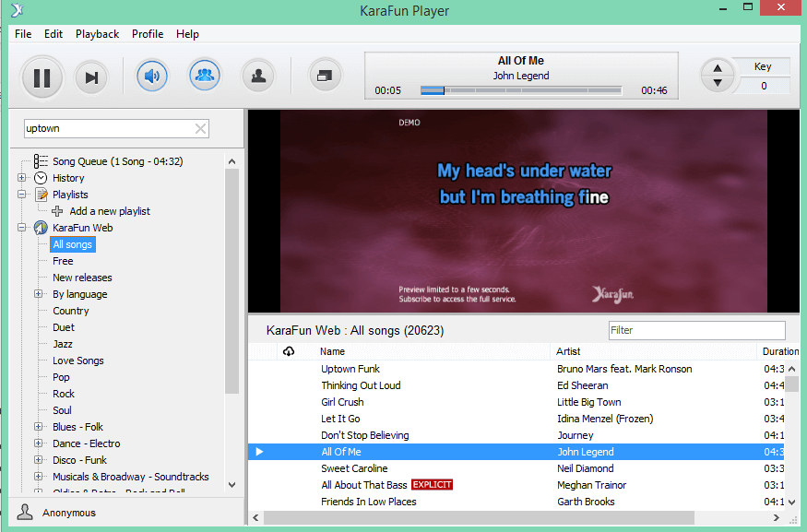Raise the key with the up arrow
The height and width of the screenshot is (532, 807).
718,68
